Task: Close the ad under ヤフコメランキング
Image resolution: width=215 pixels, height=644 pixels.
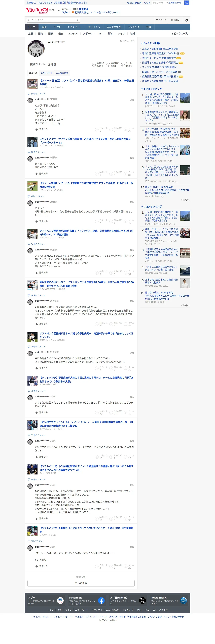Action: [x=189, y=305]
